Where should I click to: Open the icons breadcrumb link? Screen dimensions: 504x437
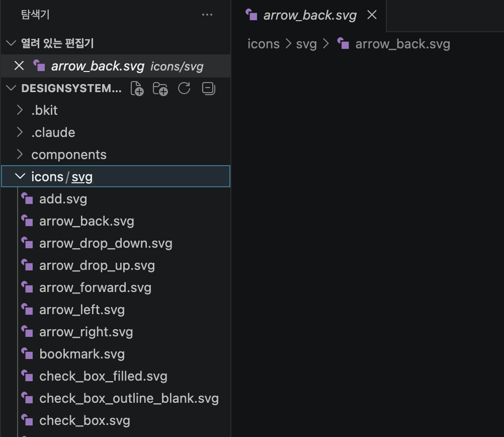pyautogui.click(x=263, y=44)
